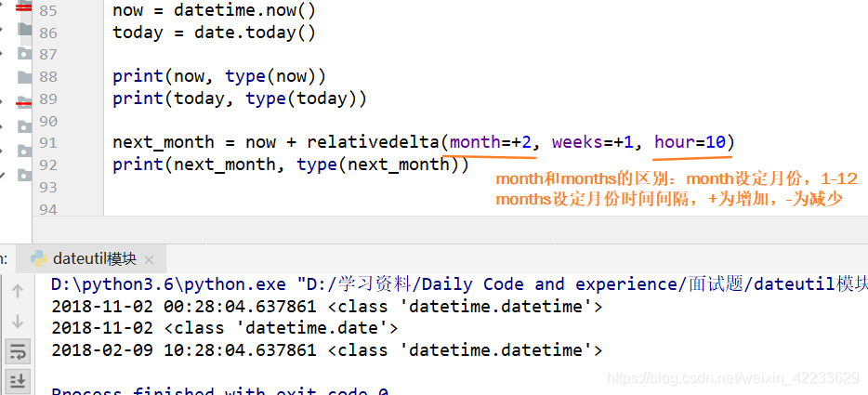
Task: Click the plain folder icon beside line 88
Action: pyautogui.click(x=24, y=76)
